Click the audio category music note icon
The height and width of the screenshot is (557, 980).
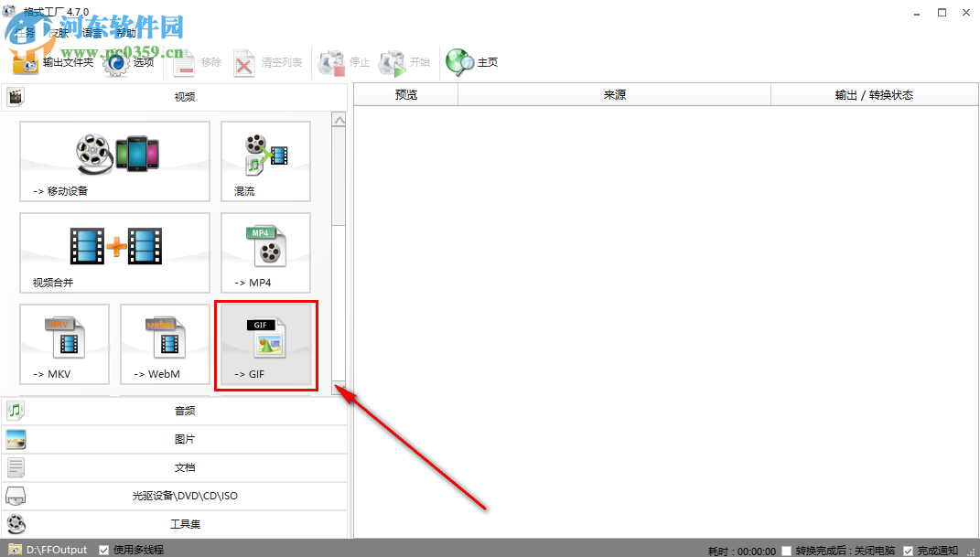point(16,411)
